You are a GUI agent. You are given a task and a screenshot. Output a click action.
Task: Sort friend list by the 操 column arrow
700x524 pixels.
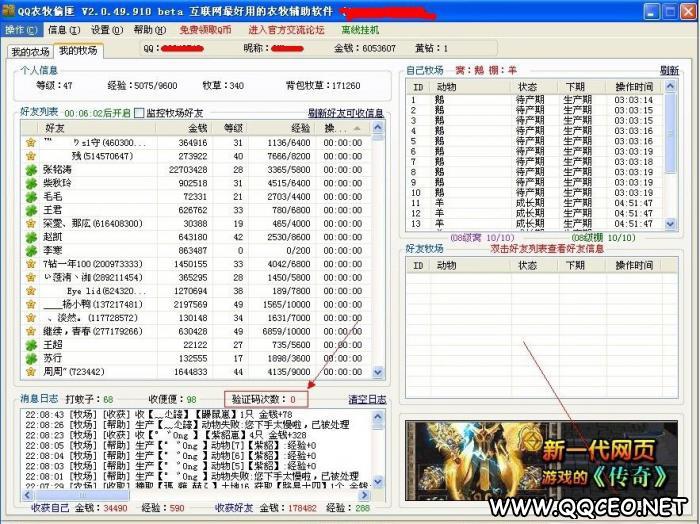click(x=357, y=129)
